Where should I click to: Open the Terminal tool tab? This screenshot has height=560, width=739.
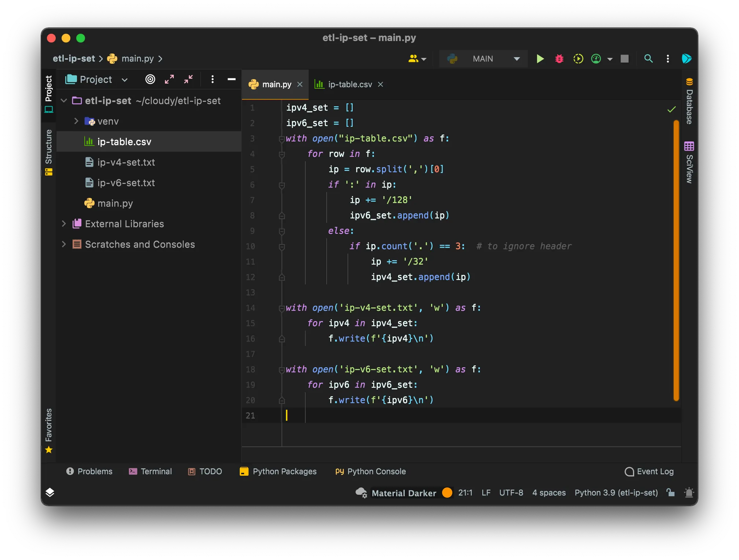click(x=150, y=471)
